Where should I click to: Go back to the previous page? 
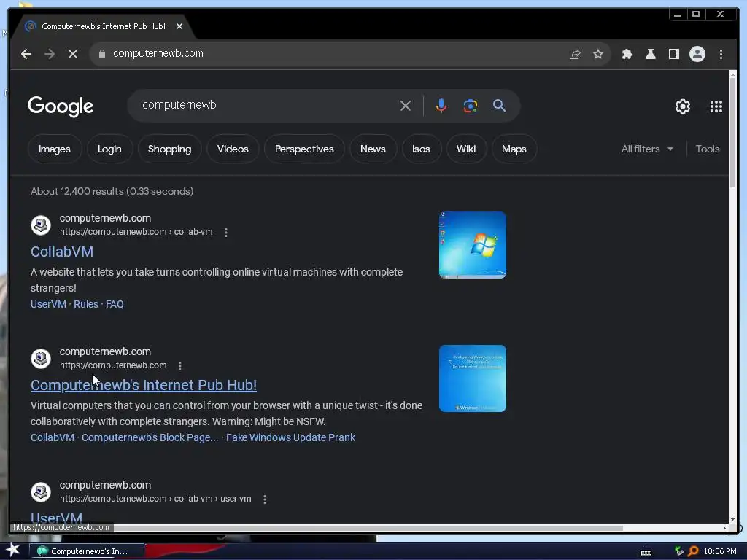[x=26, y=54]
